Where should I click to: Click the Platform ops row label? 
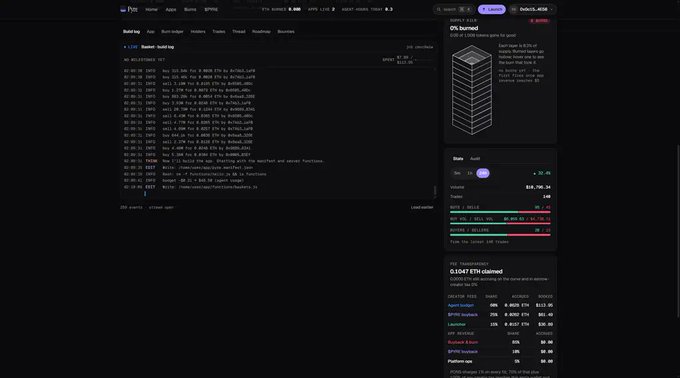(460, 361)
